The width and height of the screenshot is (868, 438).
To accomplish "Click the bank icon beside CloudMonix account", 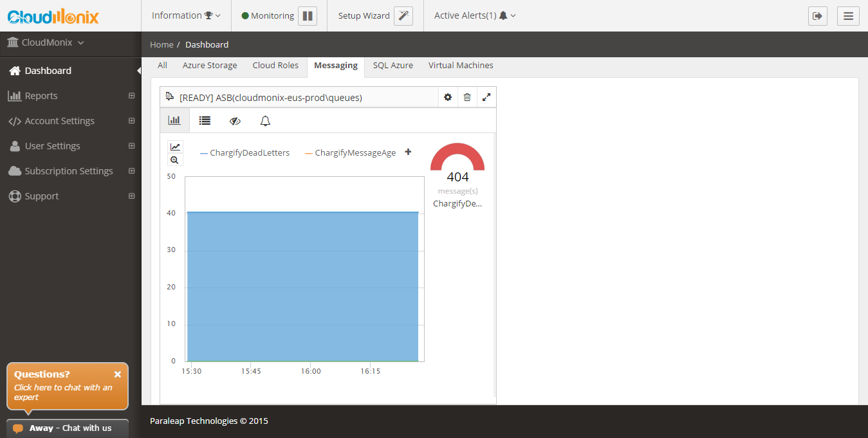I will [x=12, y=42].
